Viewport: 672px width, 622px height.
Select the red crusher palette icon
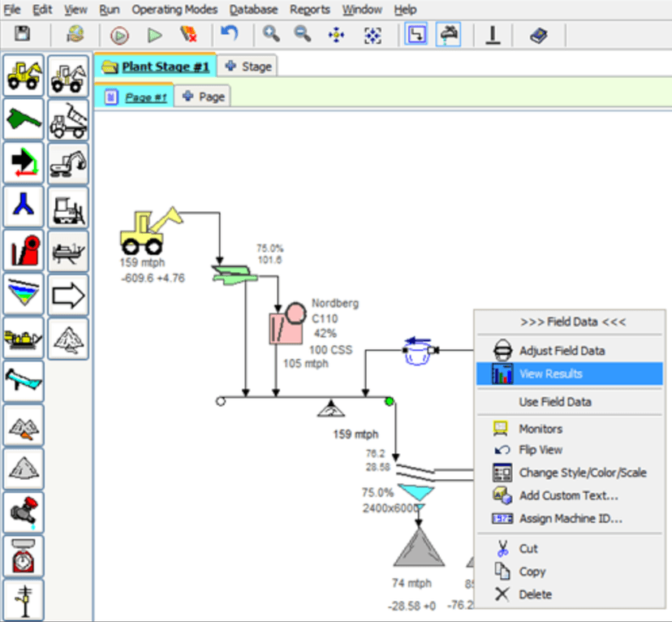click(x=24, y=250)
